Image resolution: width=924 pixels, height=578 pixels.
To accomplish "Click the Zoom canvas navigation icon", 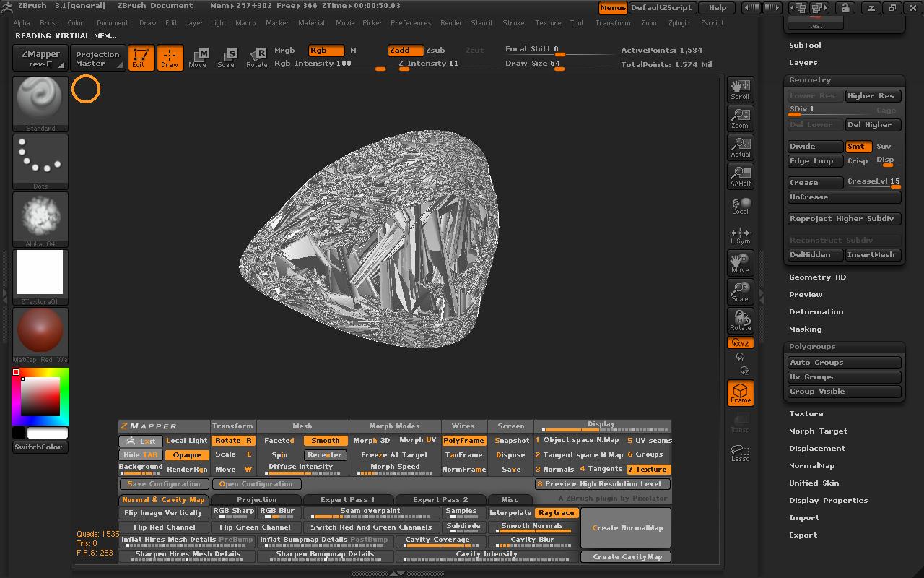I will 740,118.
